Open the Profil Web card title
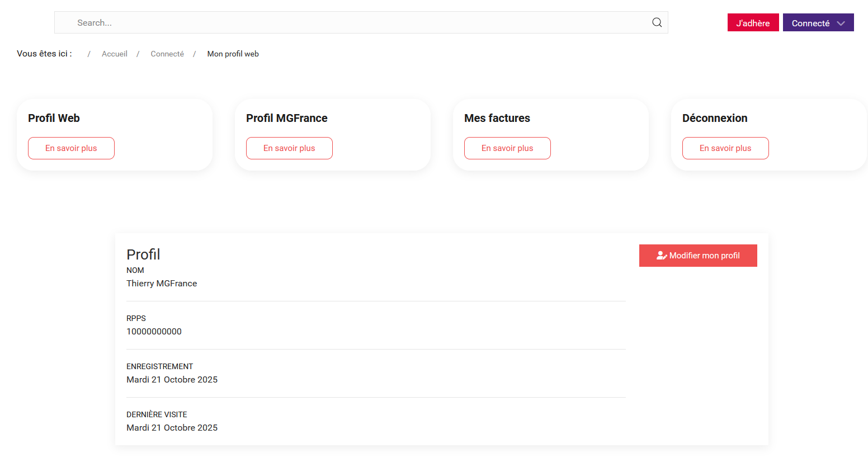The image size is (868, 467). tap(54, 118)
